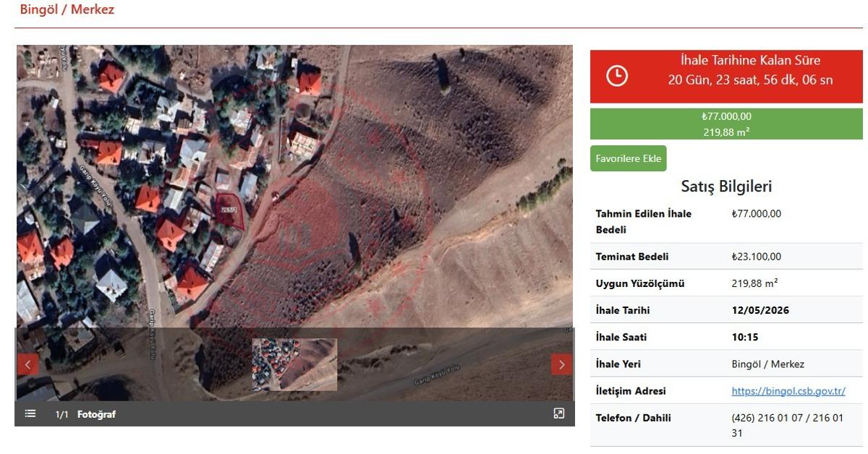The image size is (868, 454).
Task: Click the 1/1 Fotoğraf counter label
Action: pos(85,414)
